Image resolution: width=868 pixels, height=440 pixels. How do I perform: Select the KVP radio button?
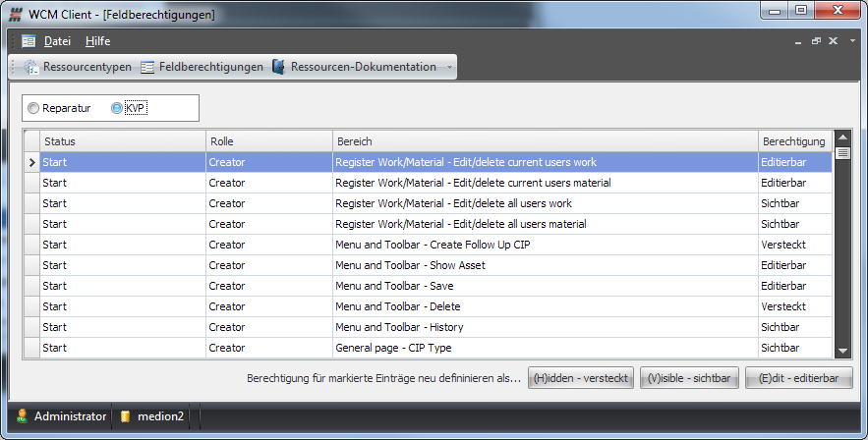(117, 108)
